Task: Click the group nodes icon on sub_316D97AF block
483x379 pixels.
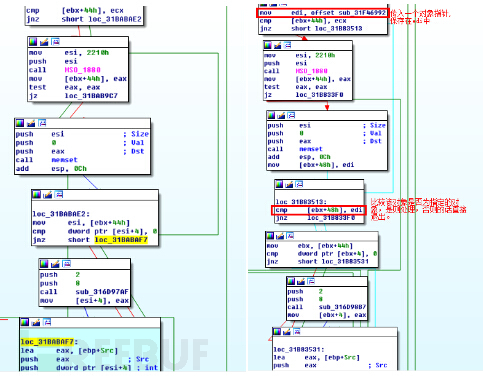Action: point(66,264)
